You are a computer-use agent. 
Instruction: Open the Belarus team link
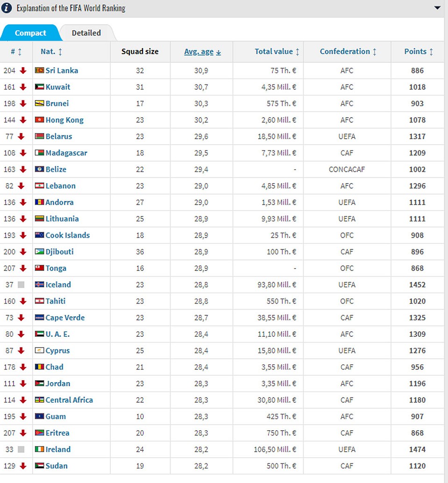click(x=59, y=136)
